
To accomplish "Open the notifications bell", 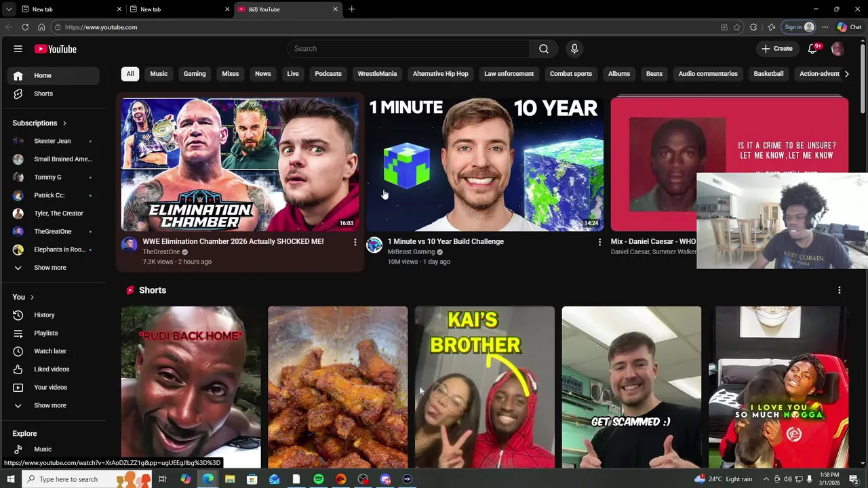I will click(813, 49).
